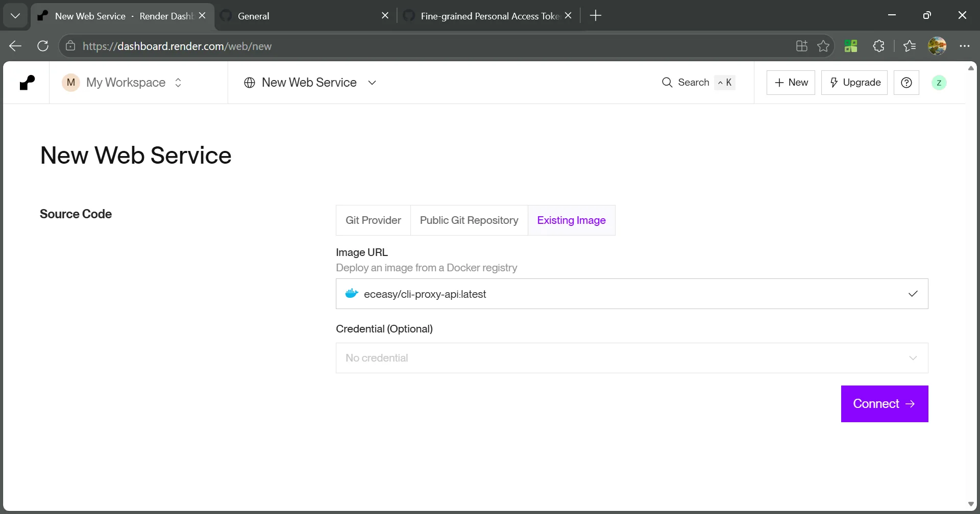Click the Docker whale icon in Image URL
The height and width of the screenshot is (514, 980).
352,294
